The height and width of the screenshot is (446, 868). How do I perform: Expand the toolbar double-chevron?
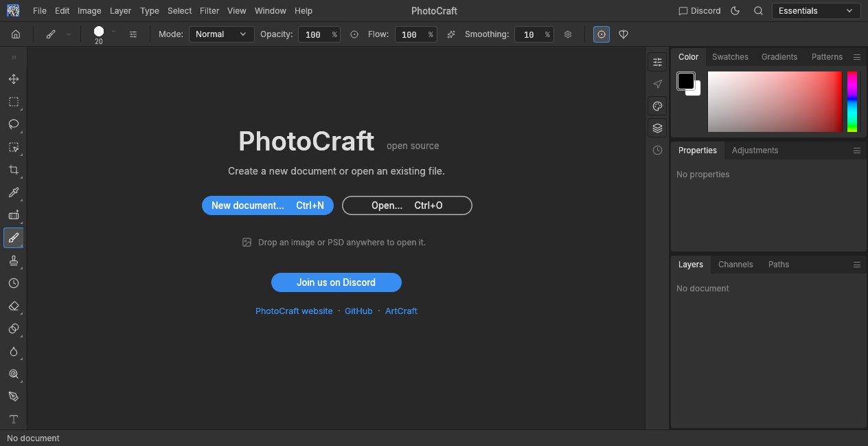tap(14, 57)
